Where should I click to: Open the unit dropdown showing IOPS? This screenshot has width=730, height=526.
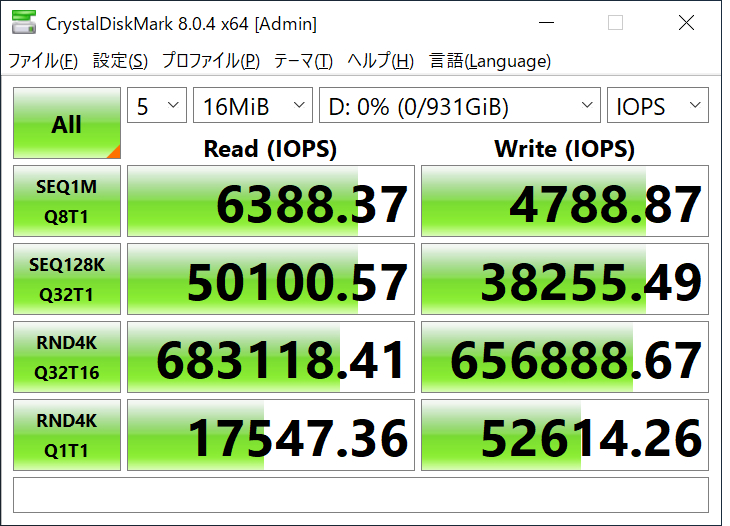[x=658, y=106]
